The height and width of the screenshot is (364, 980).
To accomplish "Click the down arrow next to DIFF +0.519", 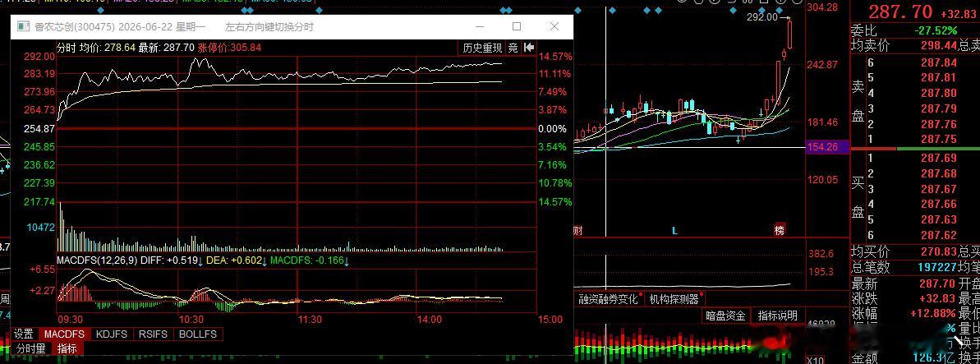I will (200, 260).
